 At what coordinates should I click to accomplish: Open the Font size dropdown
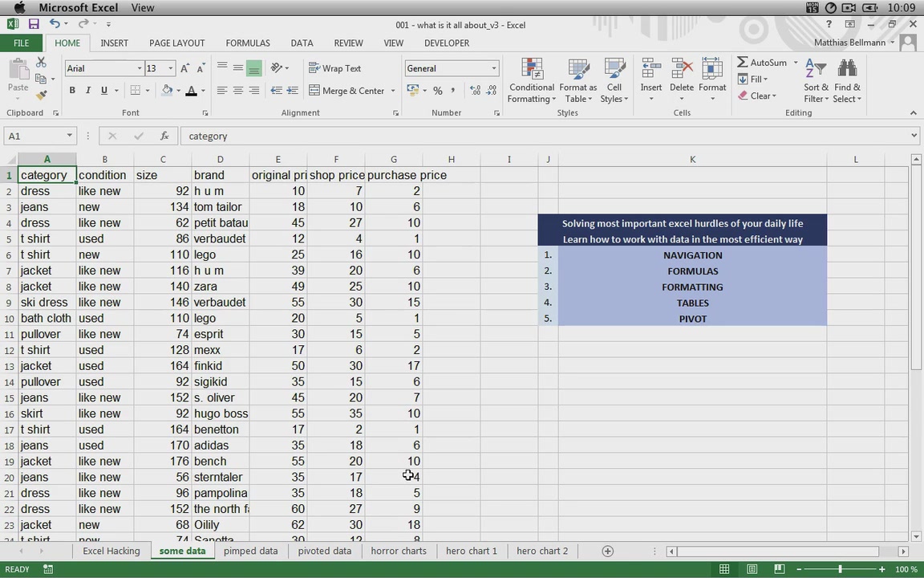(x=171, y=68)
